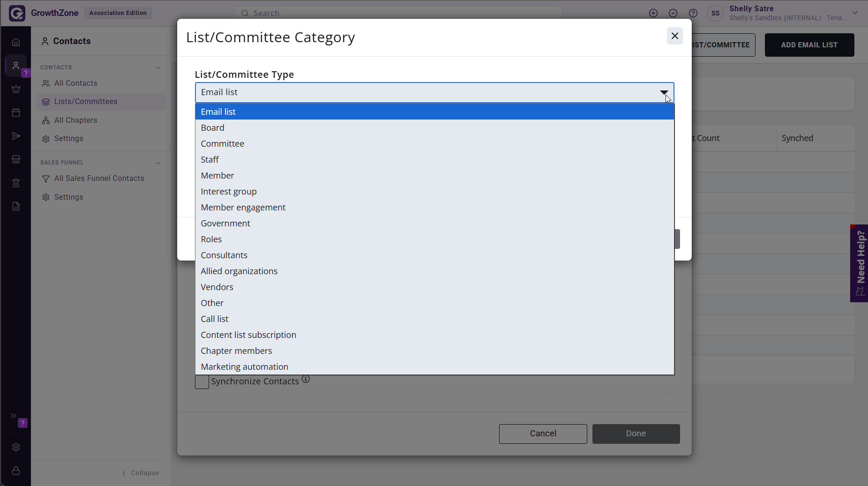The height and width of the screenshot is (486, 868).
Task: Select Content list subscription option
Action: tap(435, 335)
